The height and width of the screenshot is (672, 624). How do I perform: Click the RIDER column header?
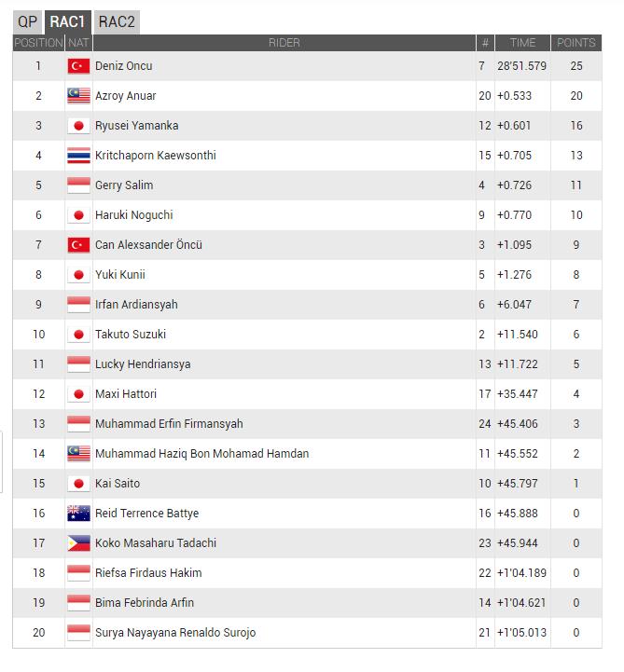pos(284,43)
